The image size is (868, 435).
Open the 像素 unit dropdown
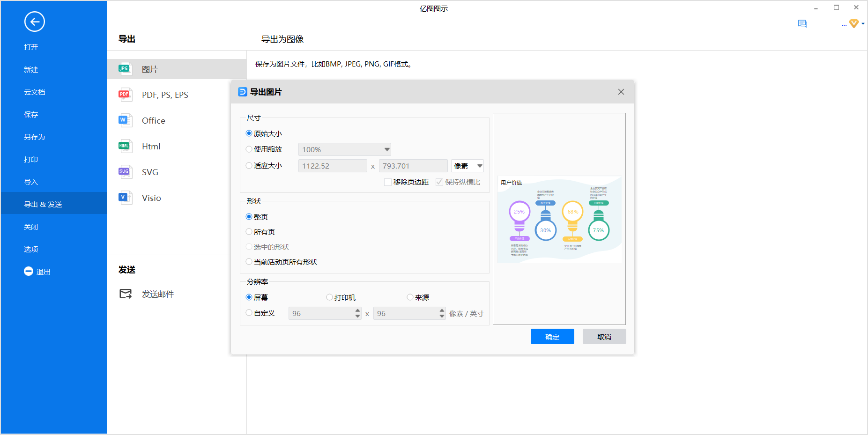coord(467,166)
